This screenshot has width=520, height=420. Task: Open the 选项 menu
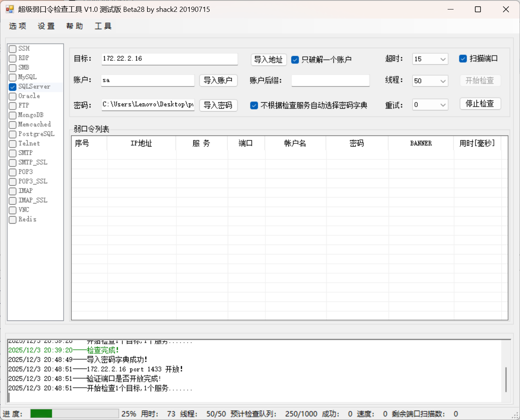[18, 26]
